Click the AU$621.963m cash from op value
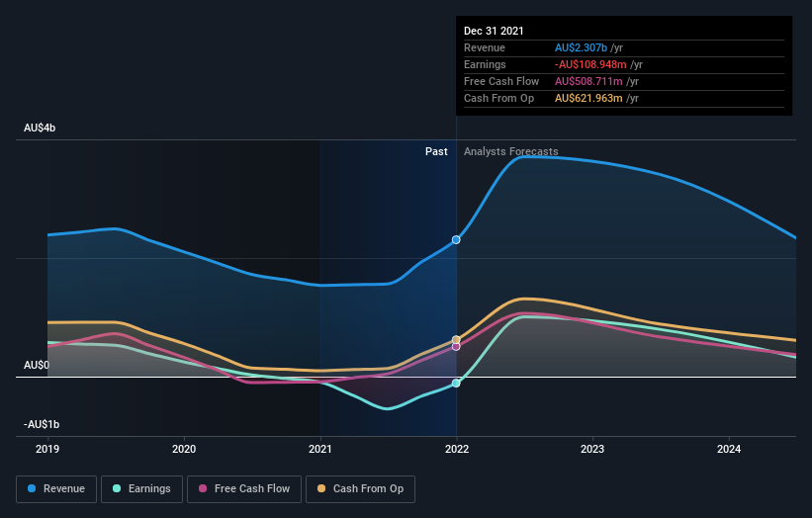The image size is (812, 518). tap(588, 98)
